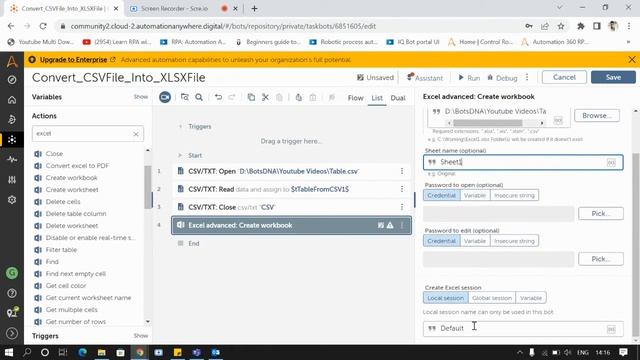Click the Sheet name input field

tap(523, 162)
